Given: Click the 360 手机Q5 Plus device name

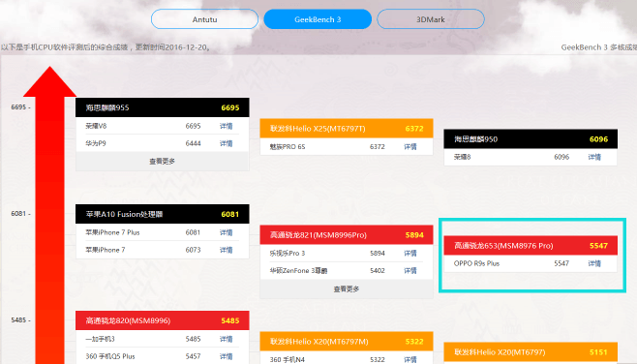Looking at the screenshot, I should 110,356.
